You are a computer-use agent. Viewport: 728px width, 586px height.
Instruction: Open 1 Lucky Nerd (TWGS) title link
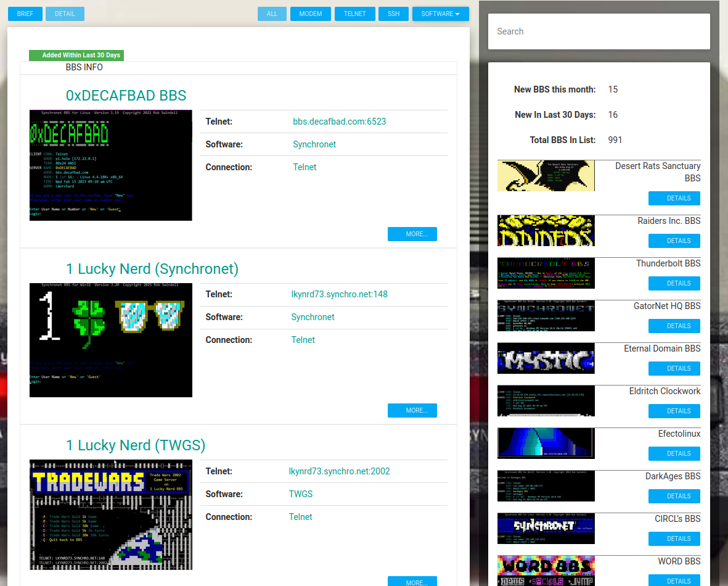click(136, 445)
